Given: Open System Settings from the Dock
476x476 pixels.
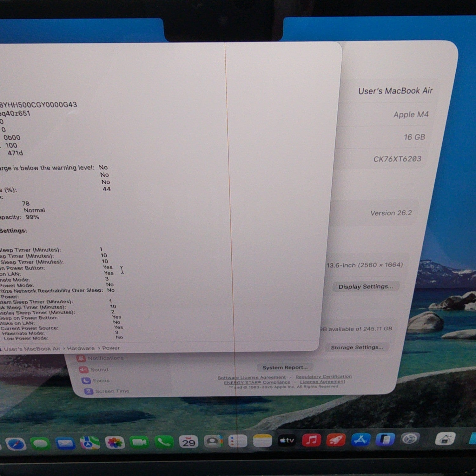Looking at the screenshot, I should (x=410, y=439).
